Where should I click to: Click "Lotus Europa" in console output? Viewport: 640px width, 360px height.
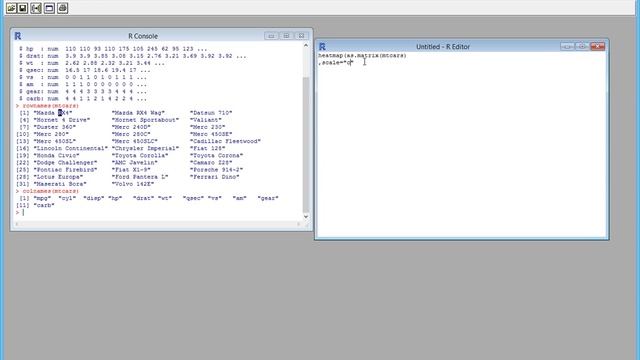pos(58,177)
